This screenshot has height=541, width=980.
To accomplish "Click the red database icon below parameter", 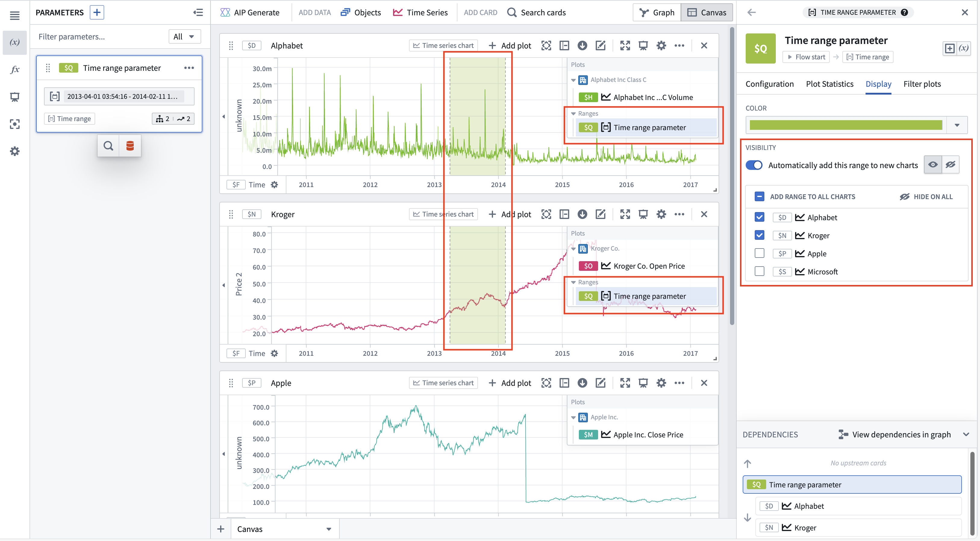I will [x=130, y=146].
